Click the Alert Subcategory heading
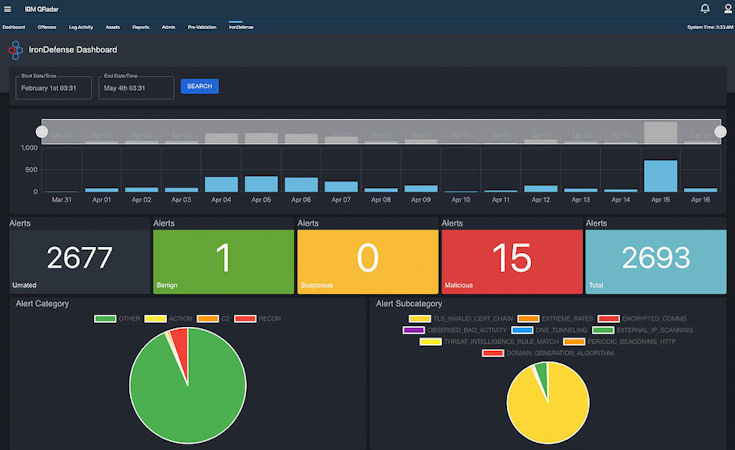The height and width of the screenshot is (450, 735). (409, 304)
